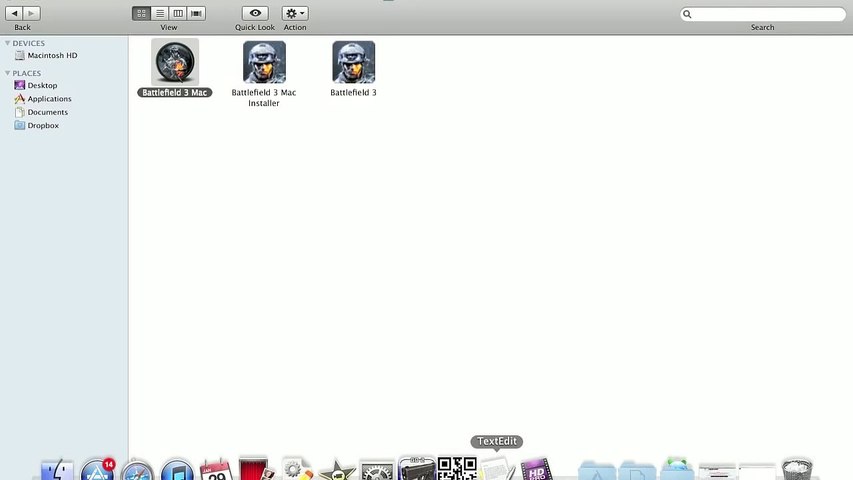Collapse the PLACES sidebar section

[8, 73]
